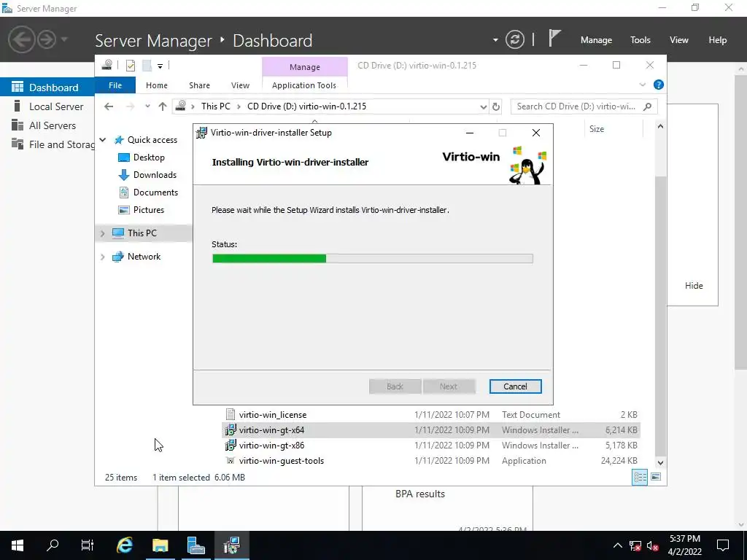This screenshot has width=747, height=560.
Task: Refresh the Explorer address bar location
Action: (x=496, y=106)
